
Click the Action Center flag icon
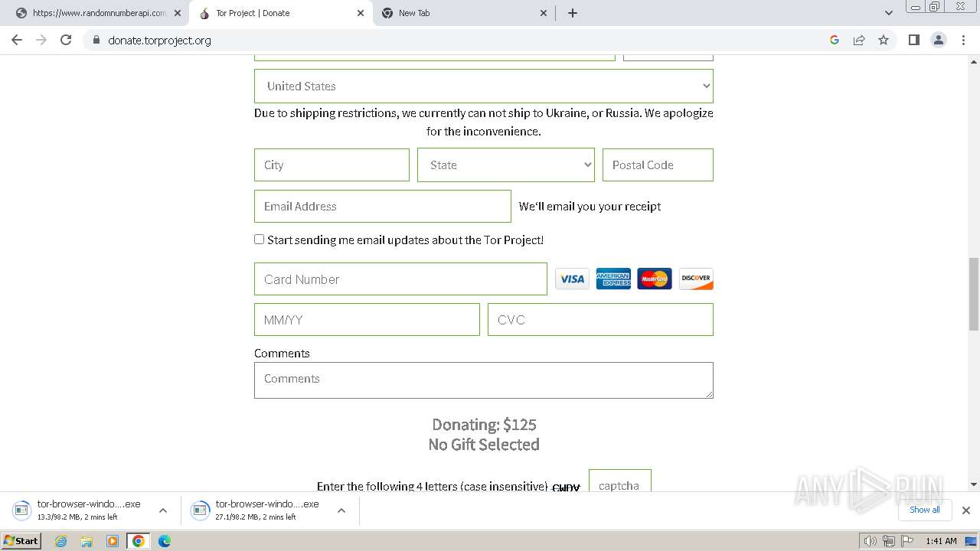(x=906, y=541)
